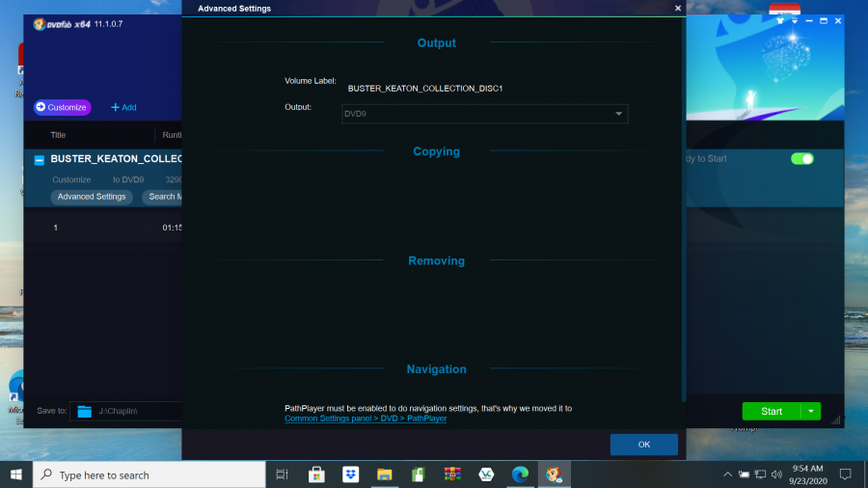868x488 pixels.
Task: Open Microsoft Edge from the taskbar
Action: coord(520,474)
